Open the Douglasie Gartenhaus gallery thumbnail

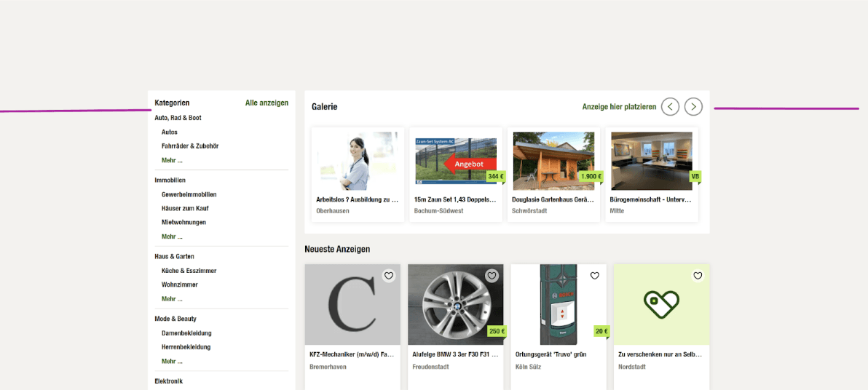[553, 160]
